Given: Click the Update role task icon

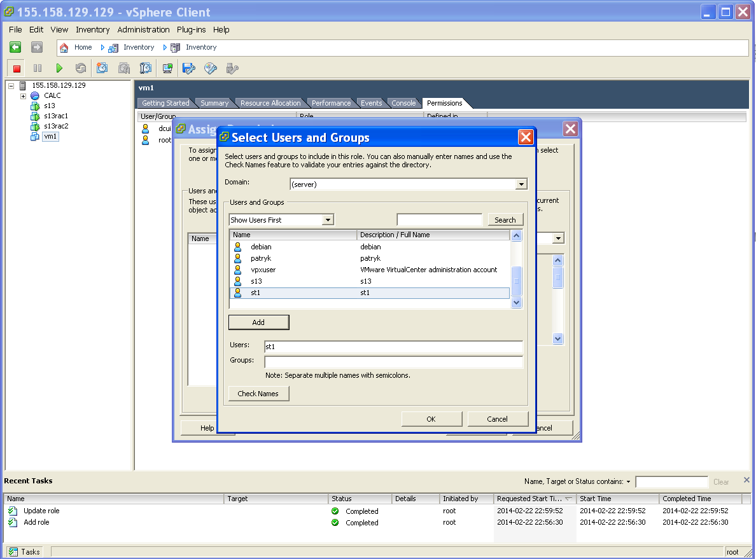Looking at the screenshot, I should (13, 511).
